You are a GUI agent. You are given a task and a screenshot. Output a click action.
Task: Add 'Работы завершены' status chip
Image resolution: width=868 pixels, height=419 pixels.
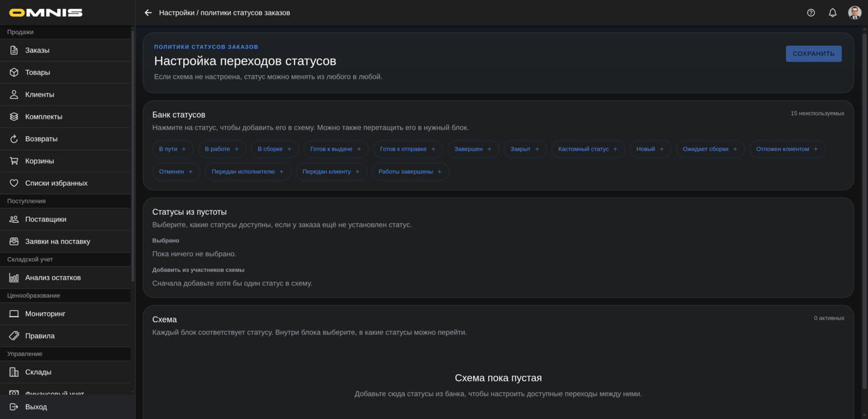pos(410,172)
